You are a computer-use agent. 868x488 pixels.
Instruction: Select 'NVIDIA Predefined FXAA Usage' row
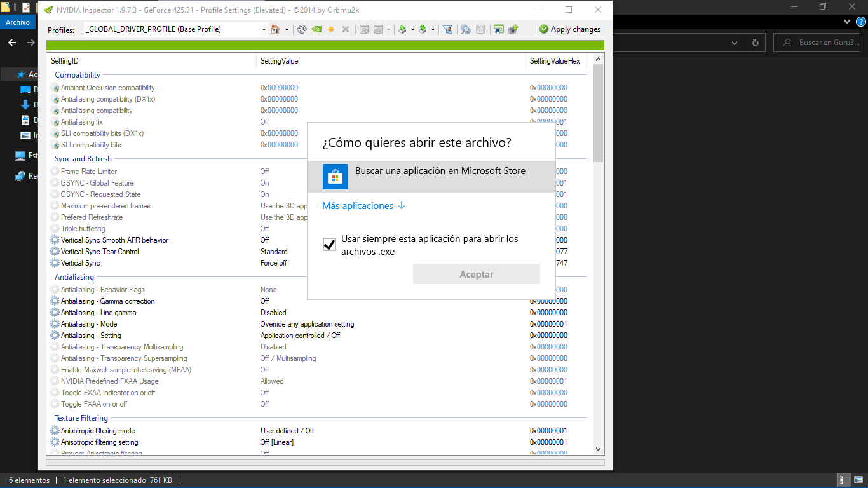coord(318,381)
